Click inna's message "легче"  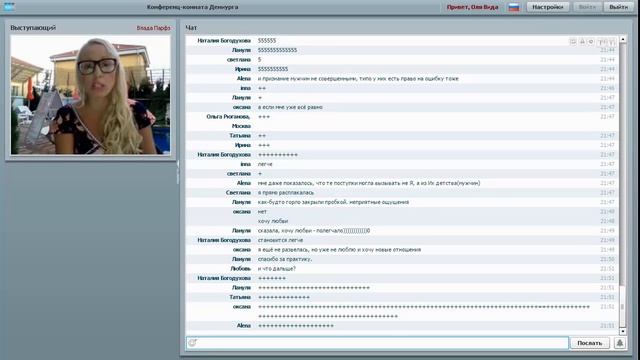click(x=265, y=164)
